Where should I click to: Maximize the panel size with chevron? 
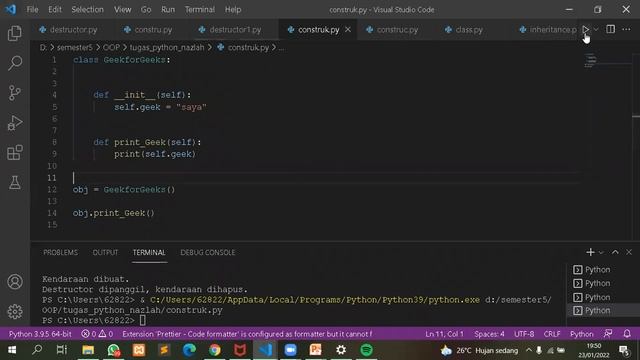615,252
